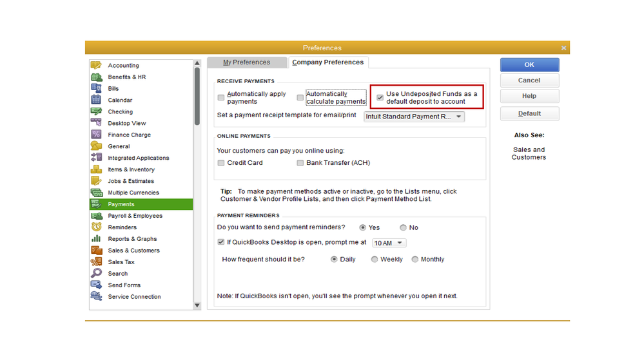644x362 pixels.
Task: Click the OK button
Action: pos(529,65)
